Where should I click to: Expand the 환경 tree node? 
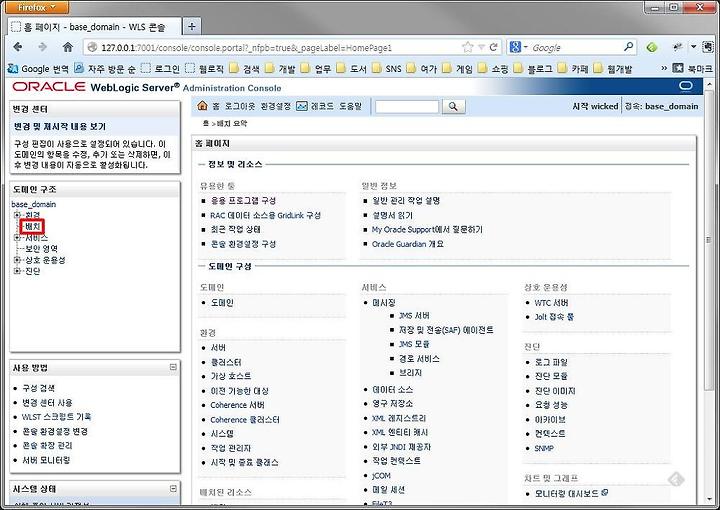point(17,215)
